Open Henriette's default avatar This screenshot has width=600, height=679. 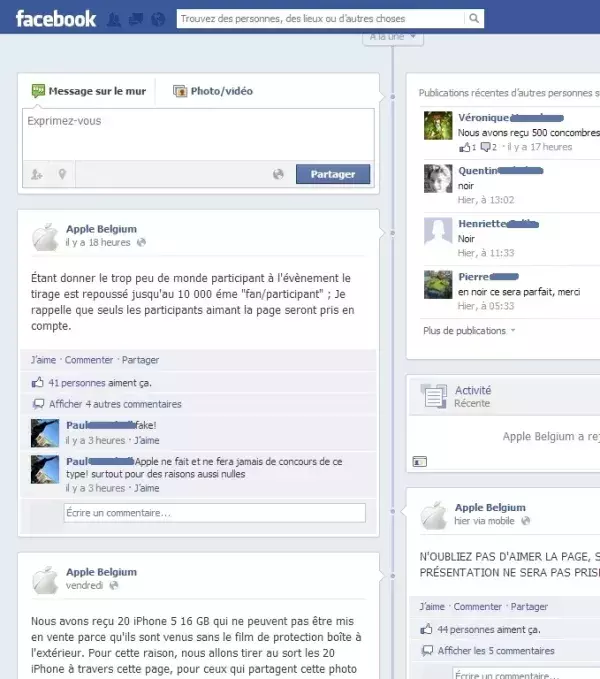click(438, 231)
